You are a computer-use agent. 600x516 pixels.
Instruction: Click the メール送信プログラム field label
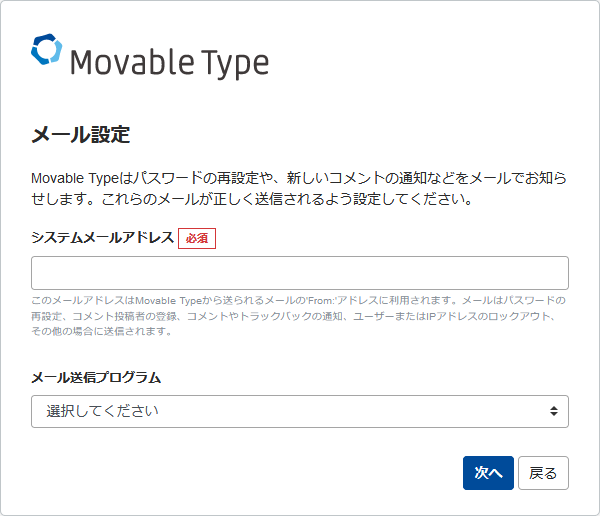click(96, 377)
